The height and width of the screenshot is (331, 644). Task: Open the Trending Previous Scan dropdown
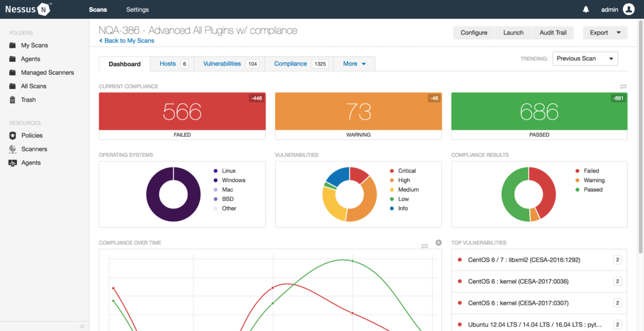click(x=586, y=59)
